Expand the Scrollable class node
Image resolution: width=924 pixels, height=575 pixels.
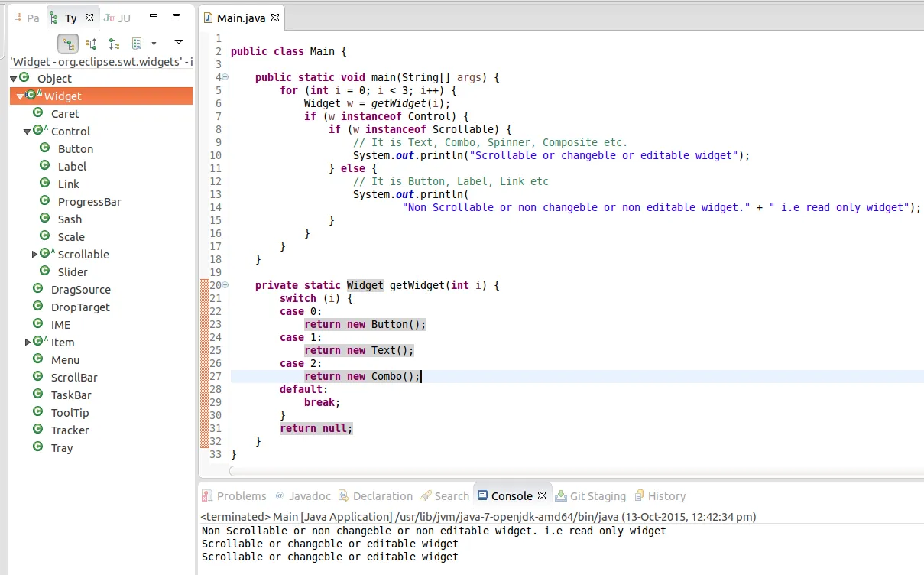click(x=34, y=255)
